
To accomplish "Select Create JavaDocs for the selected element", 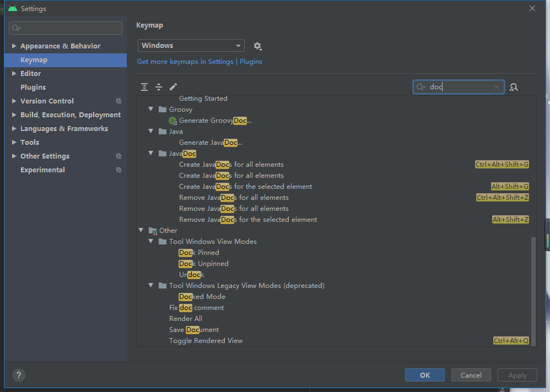I will pos(246,187).
